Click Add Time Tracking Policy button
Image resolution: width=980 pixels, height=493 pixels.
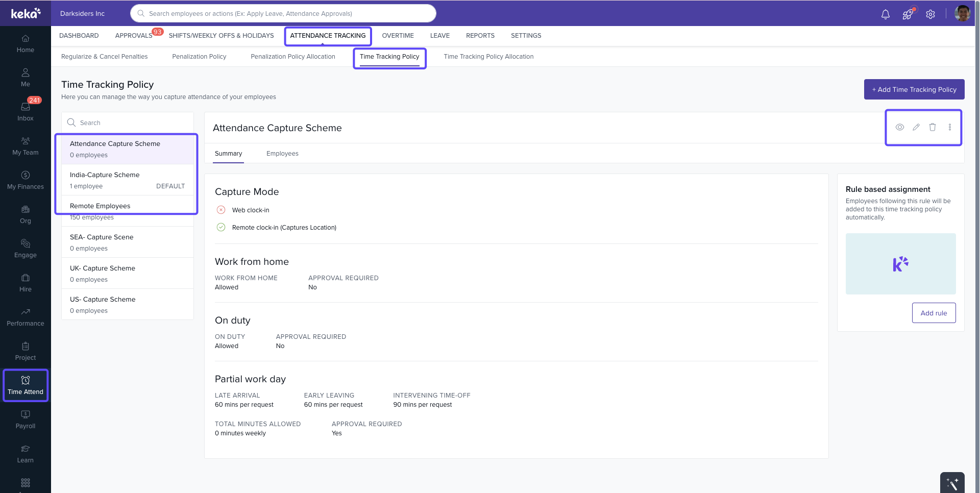tap(914, 89)
